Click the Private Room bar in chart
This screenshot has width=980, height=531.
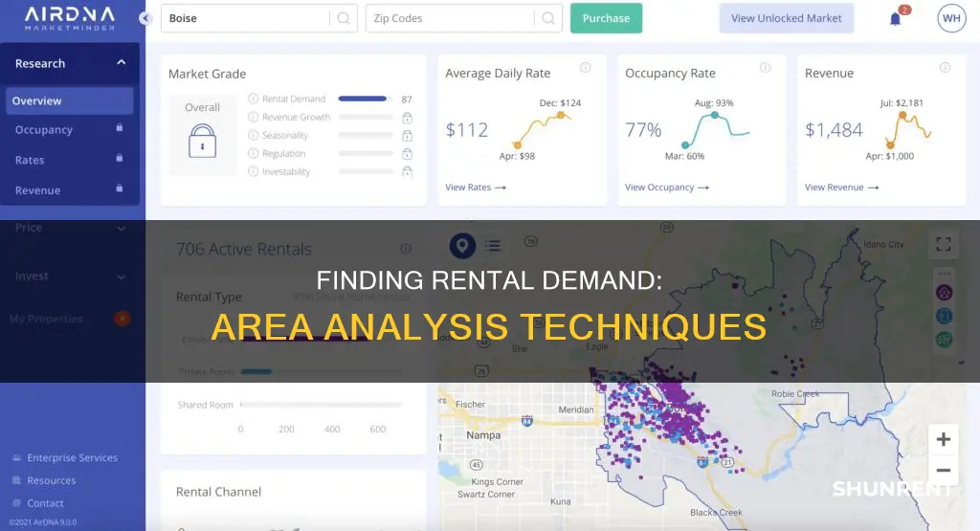coord(256,371)
